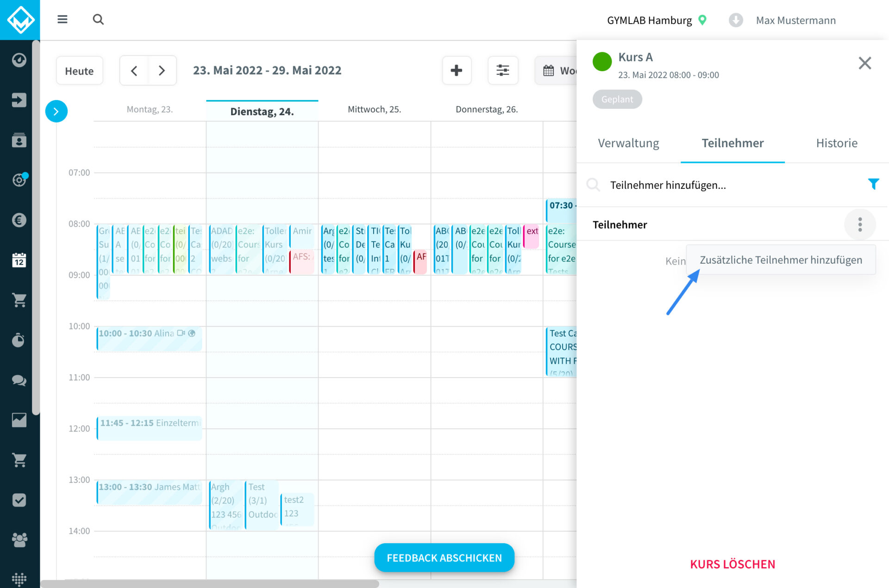Open calendar filter settings sliders icon
Viewport: 889px width, 588px height.
502,70
